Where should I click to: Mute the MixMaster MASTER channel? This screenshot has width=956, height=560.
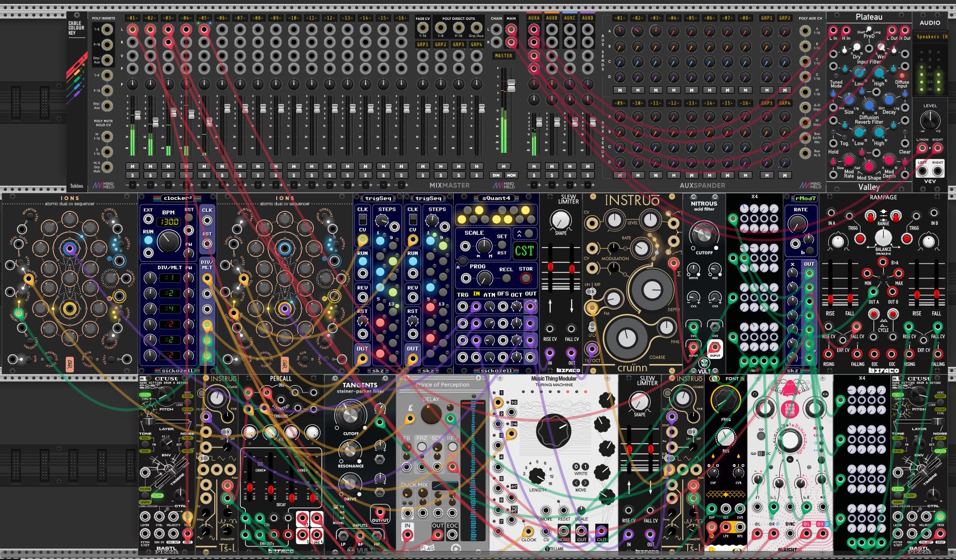click(x=503, y=166)
